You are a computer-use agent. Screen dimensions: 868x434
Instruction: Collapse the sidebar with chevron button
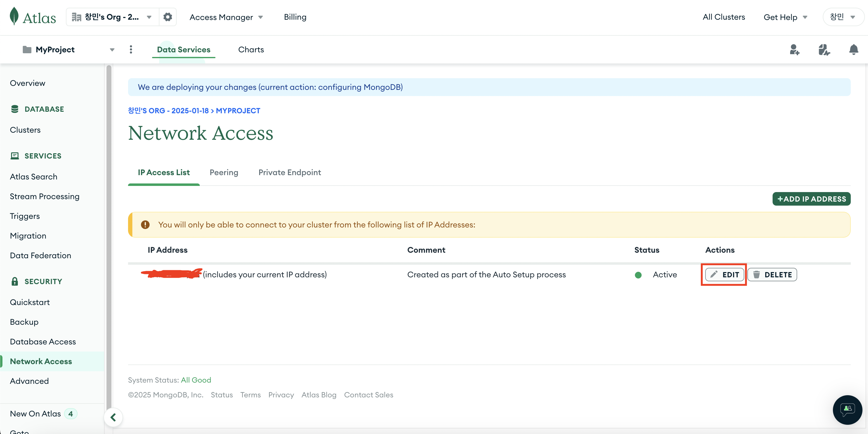113,417
